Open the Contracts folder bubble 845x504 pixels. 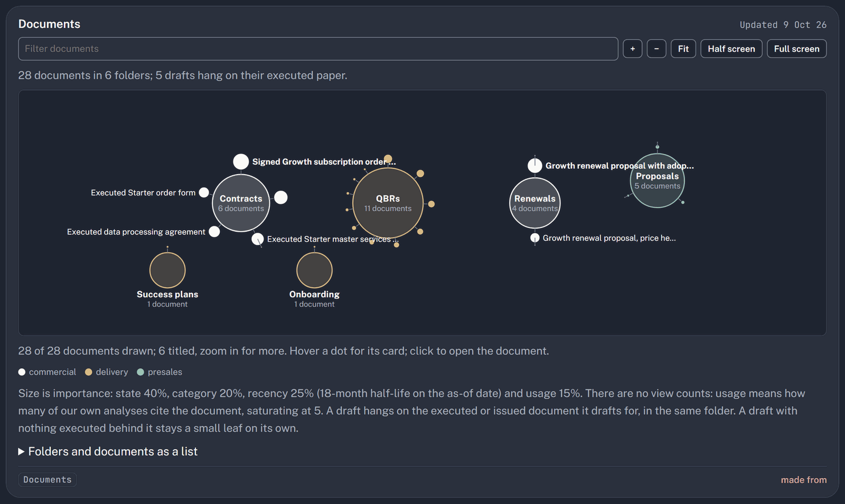coord(241,203)
